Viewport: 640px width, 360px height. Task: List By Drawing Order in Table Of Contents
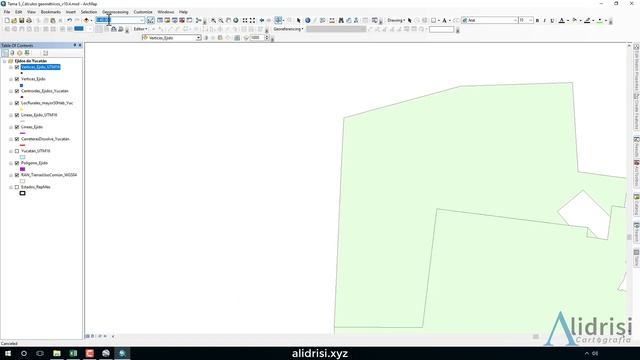pos(5,53)
